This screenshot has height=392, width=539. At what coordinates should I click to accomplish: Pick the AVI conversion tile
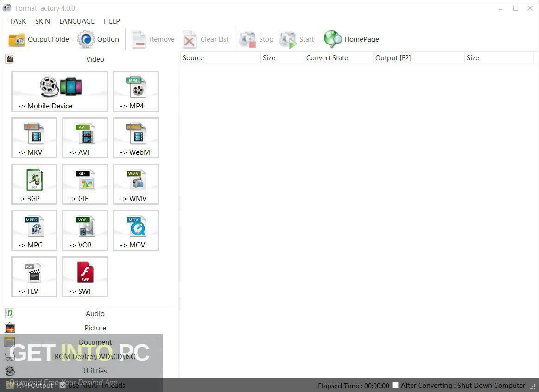tap(85, 138)
